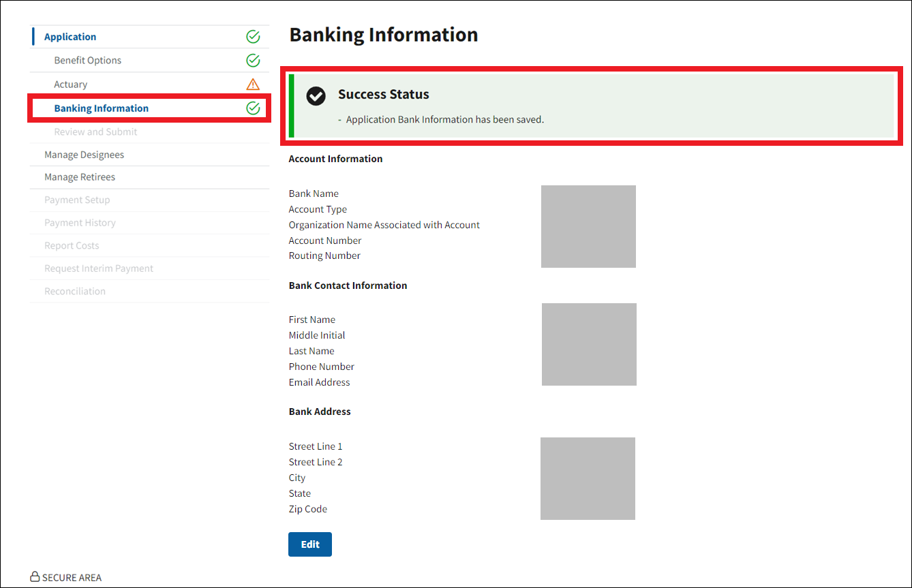Open the Actuary section

[71, 84]
